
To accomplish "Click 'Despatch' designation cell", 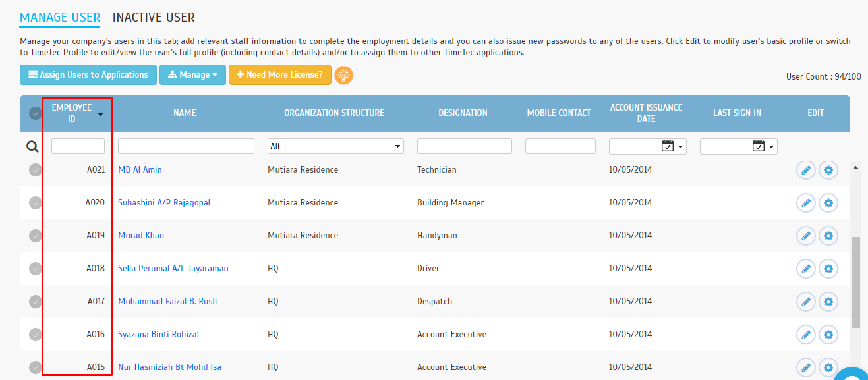I will click(434, 302).
